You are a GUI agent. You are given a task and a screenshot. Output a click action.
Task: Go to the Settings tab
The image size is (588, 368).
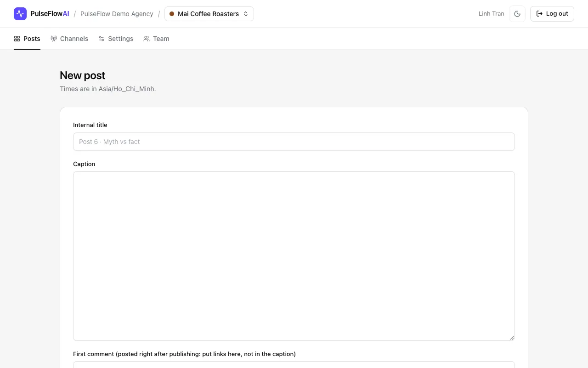(116, 39)
